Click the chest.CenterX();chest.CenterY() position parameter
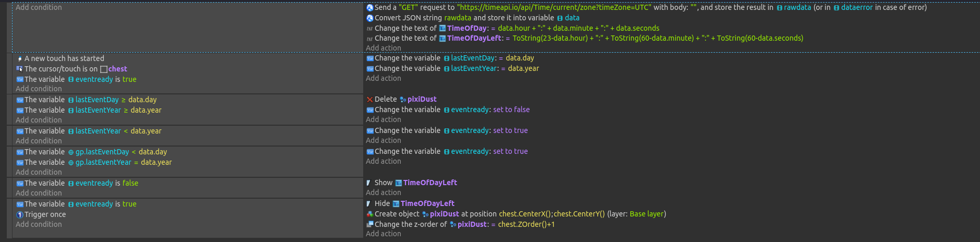This screenshot has height=242, width=980. [552, 214]
